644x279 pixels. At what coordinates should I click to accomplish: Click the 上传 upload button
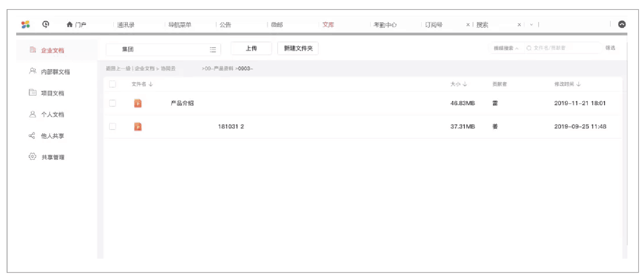[x=251, y=48]
